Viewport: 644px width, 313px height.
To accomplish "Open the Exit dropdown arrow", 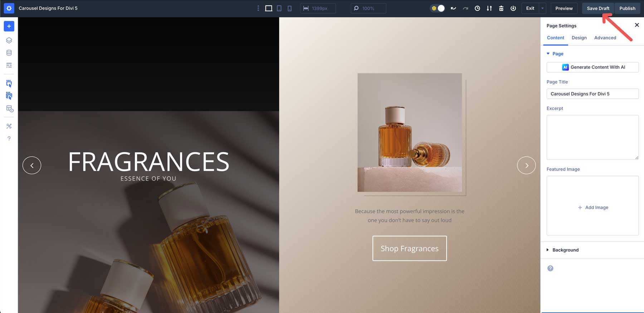I will 542,8.
